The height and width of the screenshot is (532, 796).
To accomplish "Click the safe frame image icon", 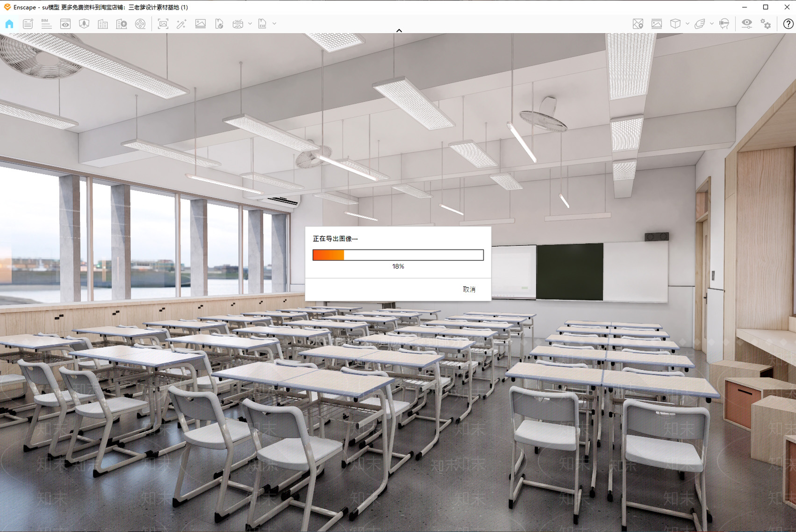I will click(x=657, y=24).
